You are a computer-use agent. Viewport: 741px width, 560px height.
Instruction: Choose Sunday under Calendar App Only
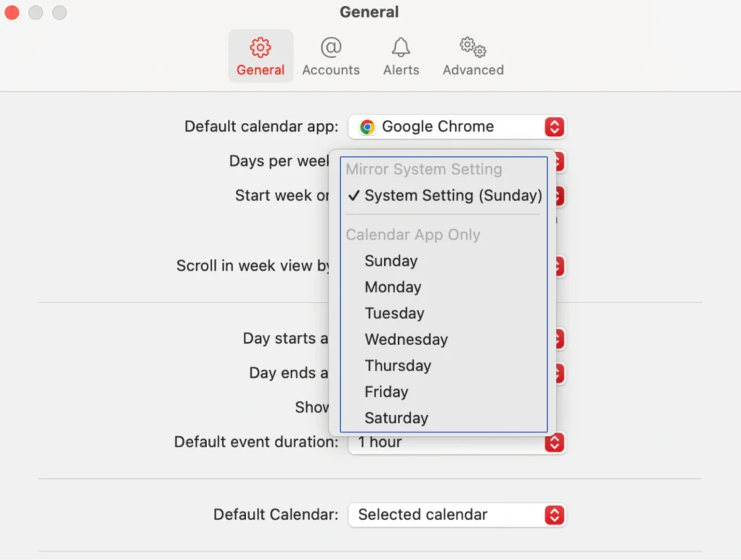pyautogui.click(x=391, y=261)
